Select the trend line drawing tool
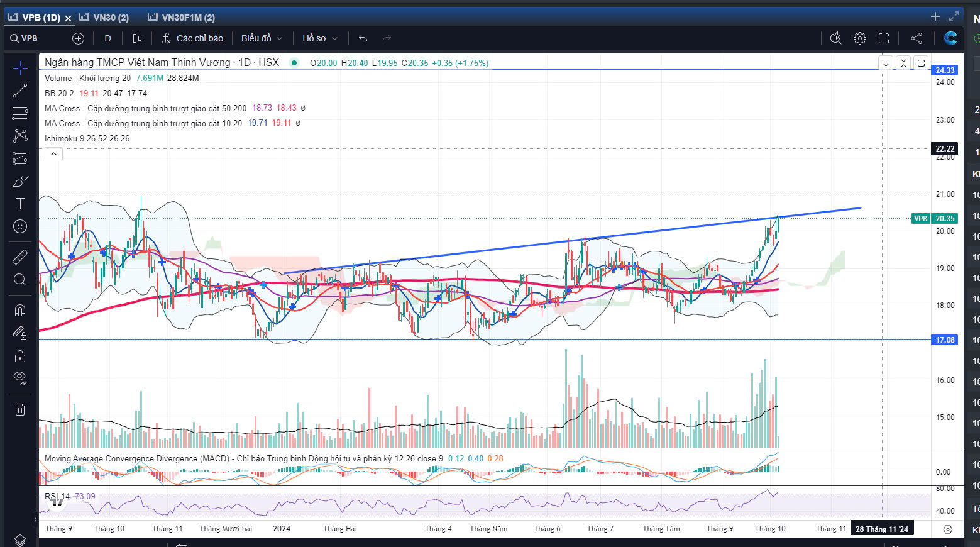 tap(20, 91)
